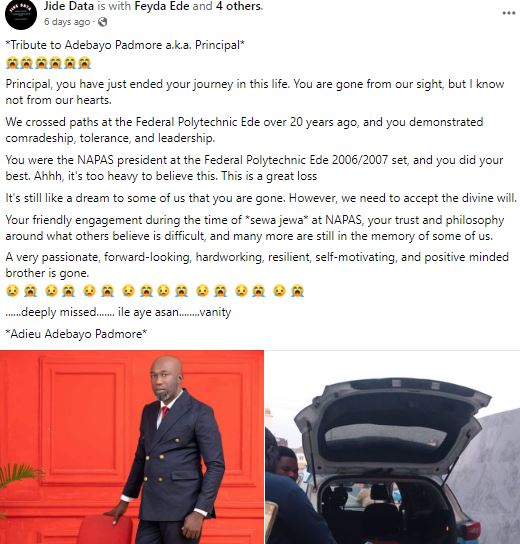Open the '6 days ago' timestamp permalink
The width and height of the screenshot is (520, 544).
[x=67, y=22]
